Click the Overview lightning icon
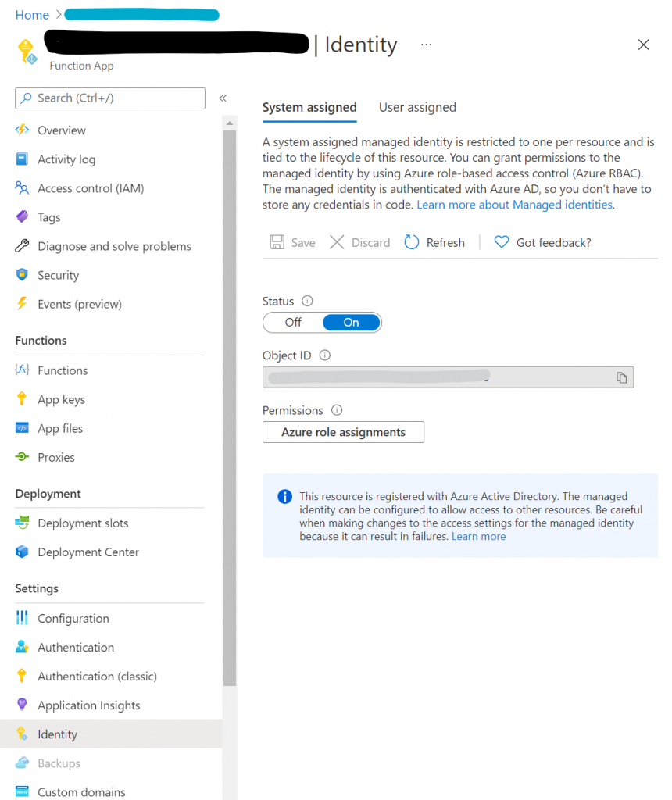 [x=22, y=130]
